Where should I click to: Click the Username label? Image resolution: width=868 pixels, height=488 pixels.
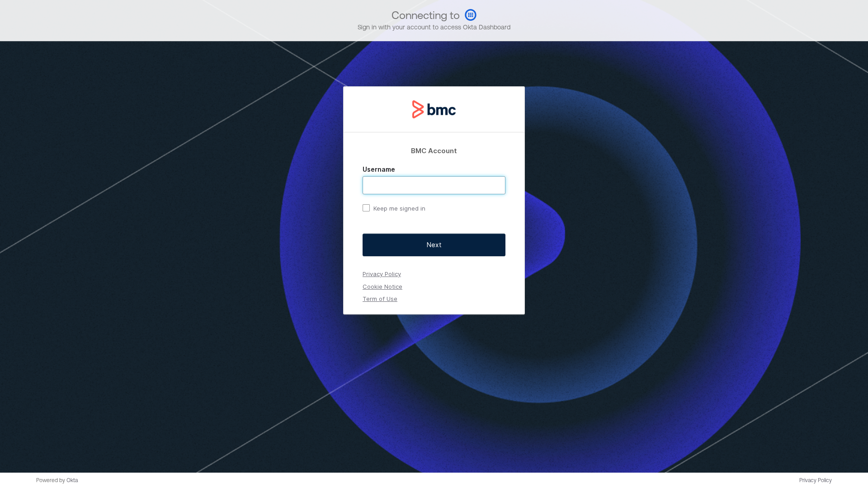point(379,169)
